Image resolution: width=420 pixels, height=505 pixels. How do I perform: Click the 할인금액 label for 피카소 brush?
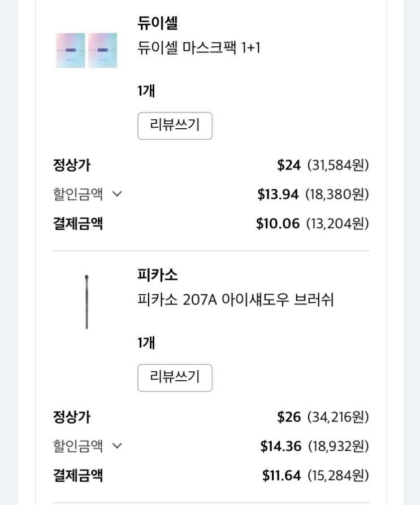(78, 446)
